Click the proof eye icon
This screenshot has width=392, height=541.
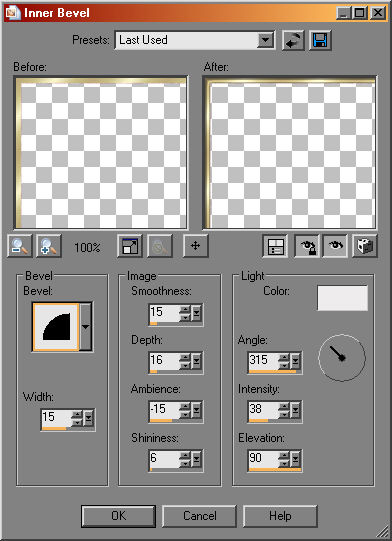335,246
